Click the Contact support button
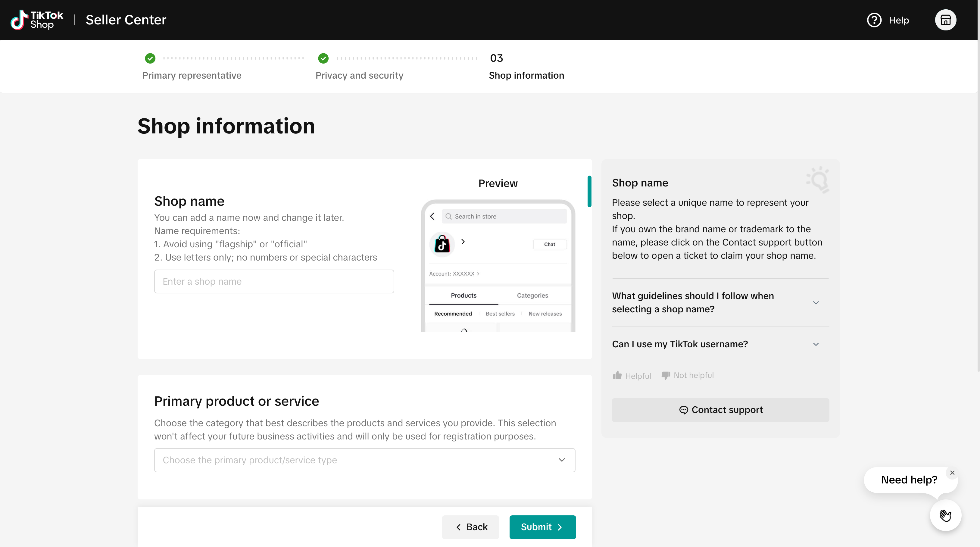Image resolution: width=980 pixels, height=547 pixels. coord(721,410)
